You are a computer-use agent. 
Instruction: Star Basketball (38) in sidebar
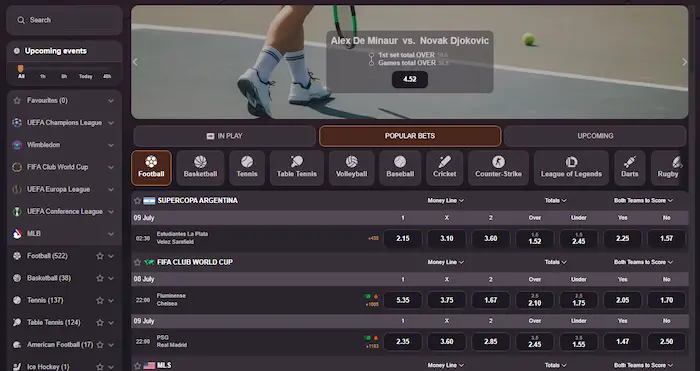click(100, 278)
